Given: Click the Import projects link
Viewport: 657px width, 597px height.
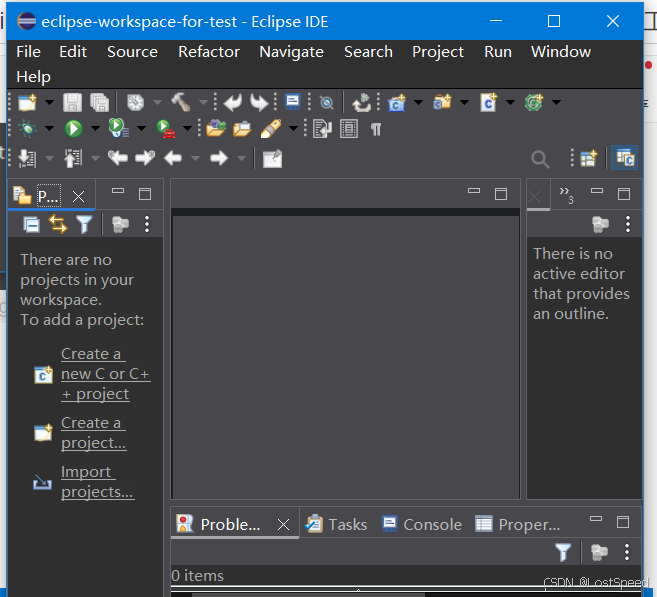Looking at the screenshot, I should [x=97, y=482].
